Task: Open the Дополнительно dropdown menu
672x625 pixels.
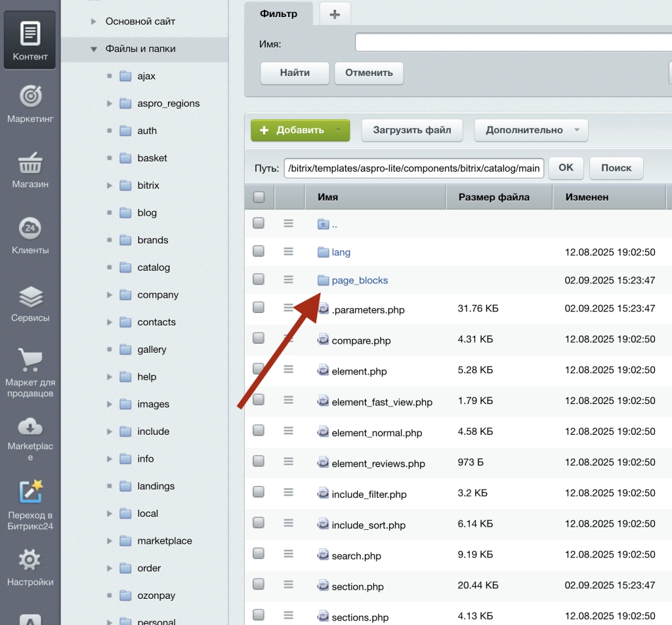Action: (531, 130)
